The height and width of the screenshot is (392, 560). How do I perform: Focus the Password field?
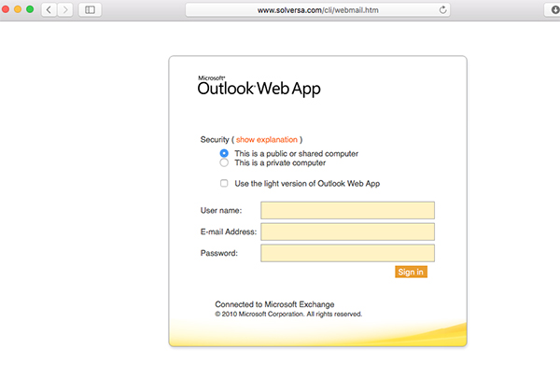[347, 253]
